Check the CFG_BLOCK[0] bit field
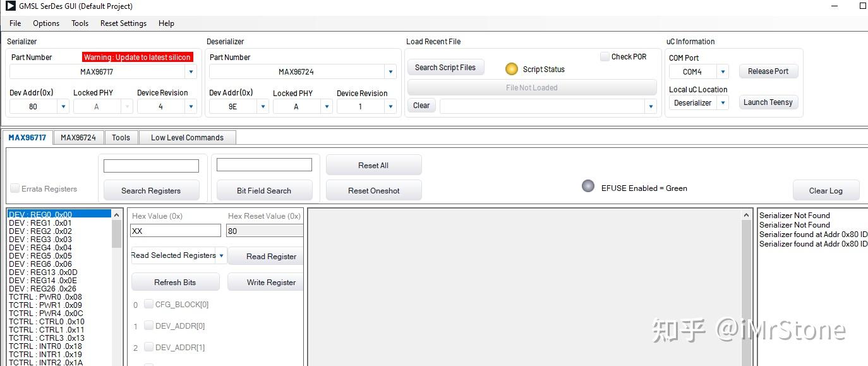This screenshot has height=366, width=868. tap(149, 304)
